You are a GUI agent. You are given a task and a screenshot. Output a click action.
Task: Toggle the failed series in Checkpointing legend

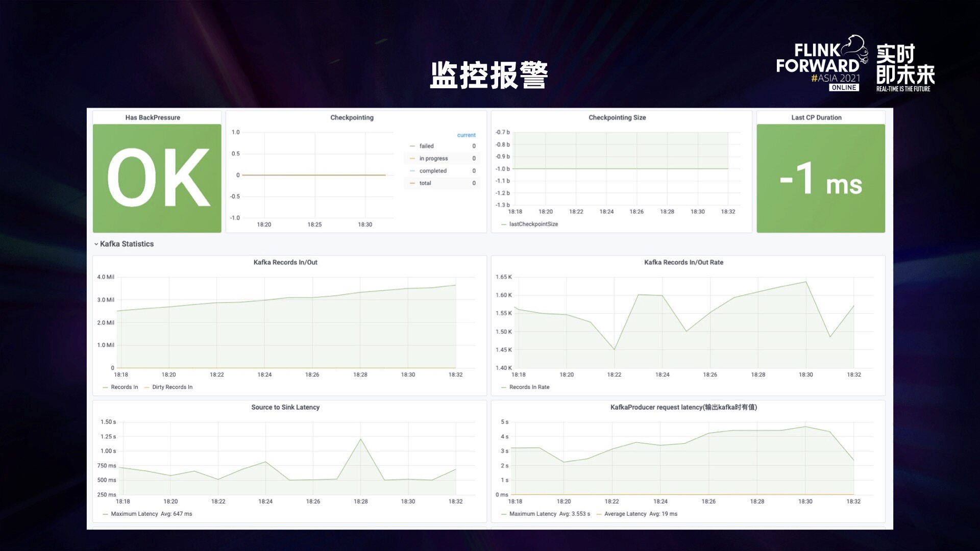pyautogui.click(x=426, y=146)
